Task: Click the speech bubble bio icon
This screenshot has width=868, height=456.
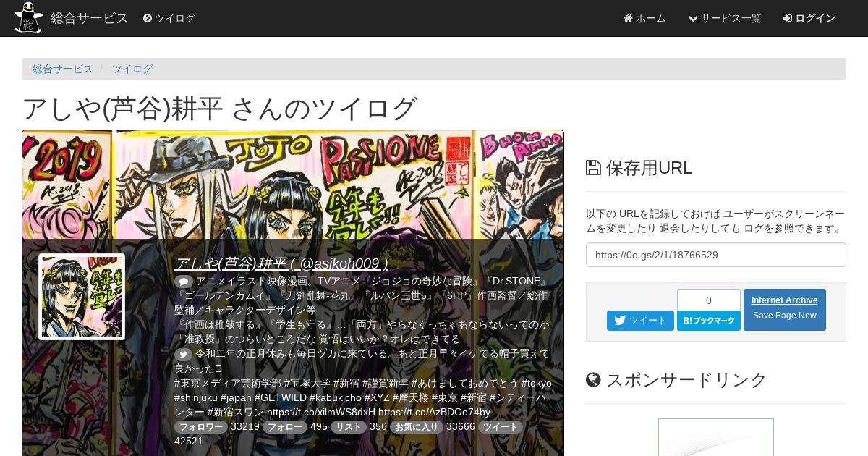Action: point(183,282)
